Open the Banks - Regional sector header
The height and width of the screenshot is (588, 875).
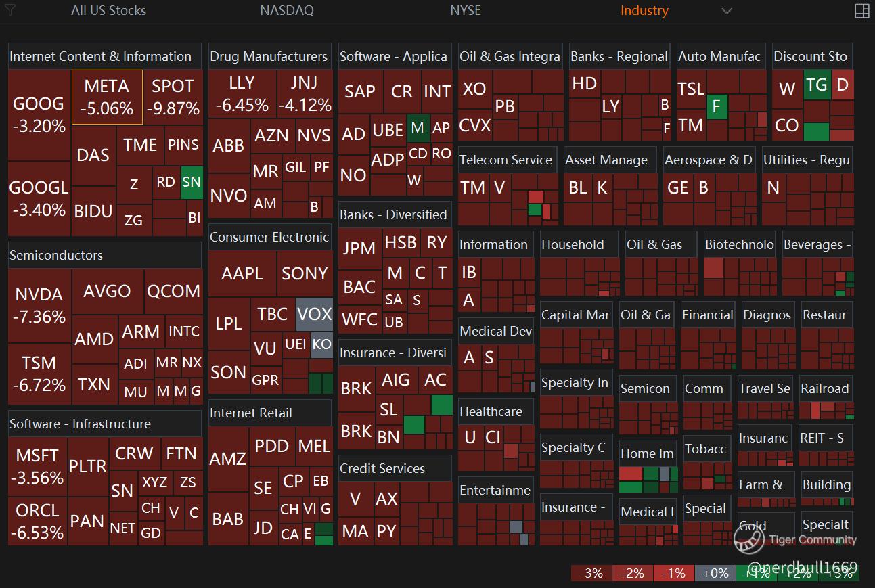(x=620, y=57)
